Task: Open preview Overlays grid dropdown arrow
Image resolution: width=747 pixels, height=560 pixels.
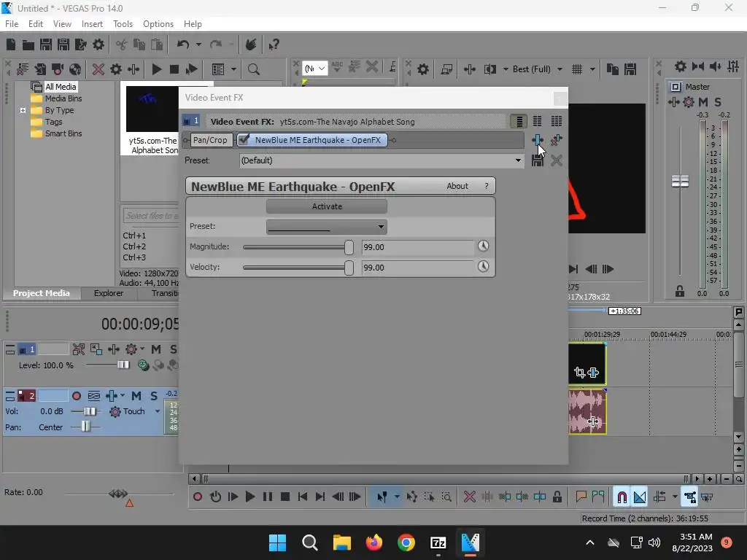Action: click(x=592, y=69)
